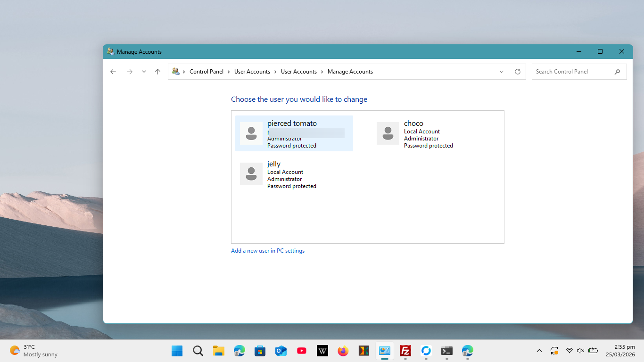The height and width of the screenshot is (362, 644).
Task: Click the Control Panel breadcrumb
Action: pos(206,72)
